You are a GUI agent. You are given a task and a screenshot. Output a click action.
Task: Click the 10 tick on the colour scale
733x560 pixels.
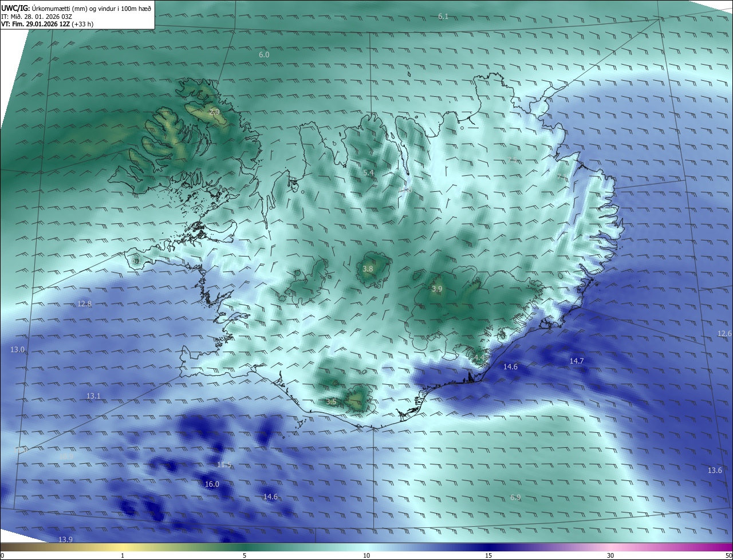click(366, 555)
